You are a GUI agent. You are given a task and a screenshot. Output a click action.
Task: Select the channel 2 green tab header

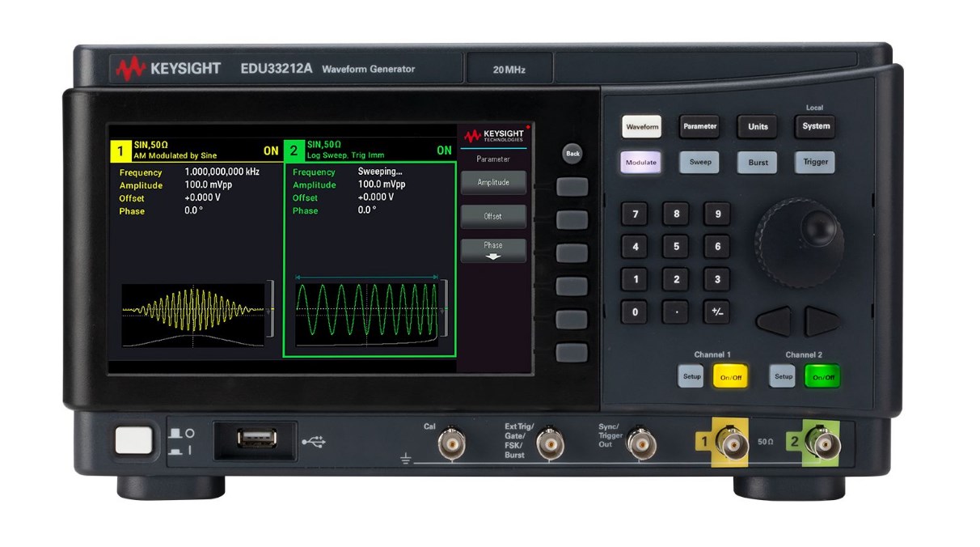(370, 150)
